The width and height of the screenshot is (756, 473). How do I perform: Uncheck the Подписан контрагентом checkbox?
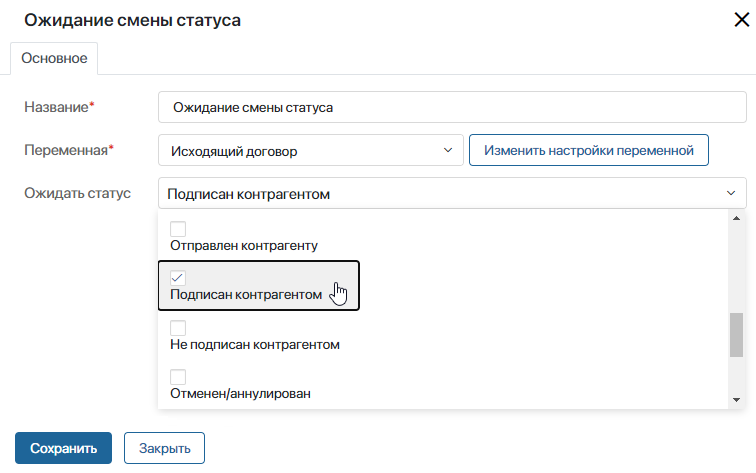tap(178, 278)
